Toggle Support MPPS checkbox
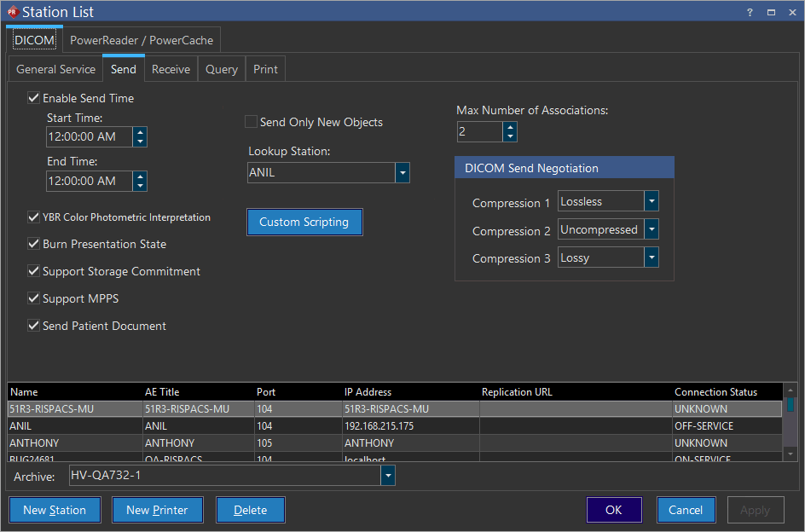 pos(34,298)
